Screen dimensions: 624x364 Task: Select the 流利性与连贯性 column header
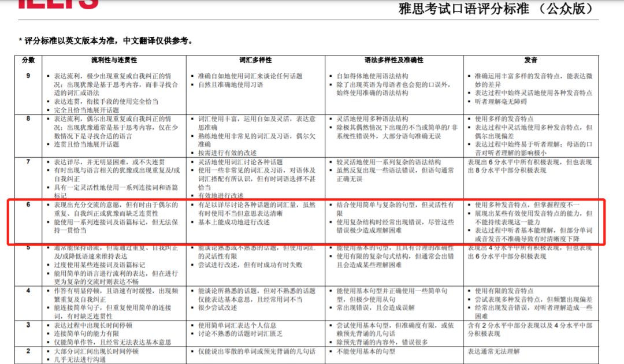(x=114, y=60)
